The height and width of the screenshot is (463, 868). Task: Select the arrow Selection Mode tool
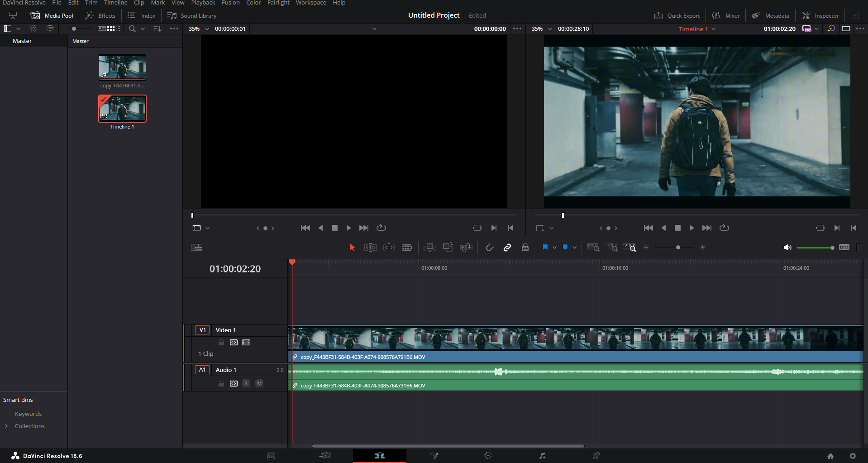click(x=352, y=247)
